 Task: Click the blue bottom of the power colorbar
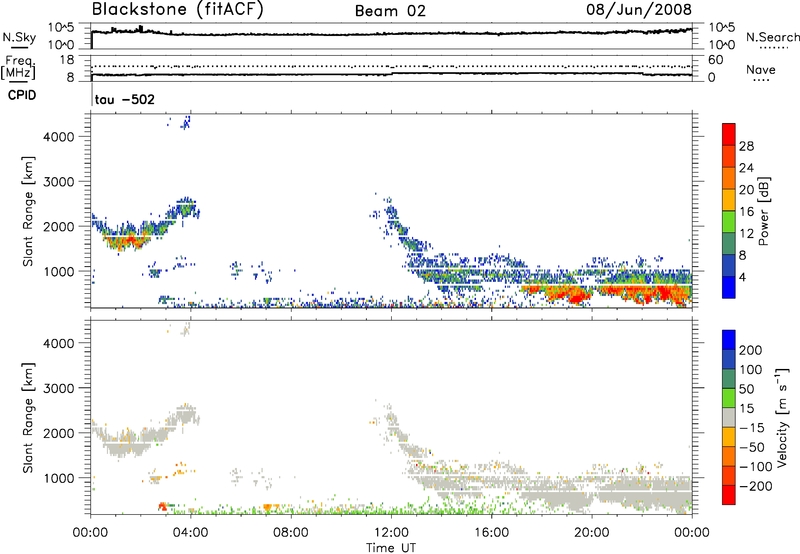pyautogui.click(x=729, y=287)
